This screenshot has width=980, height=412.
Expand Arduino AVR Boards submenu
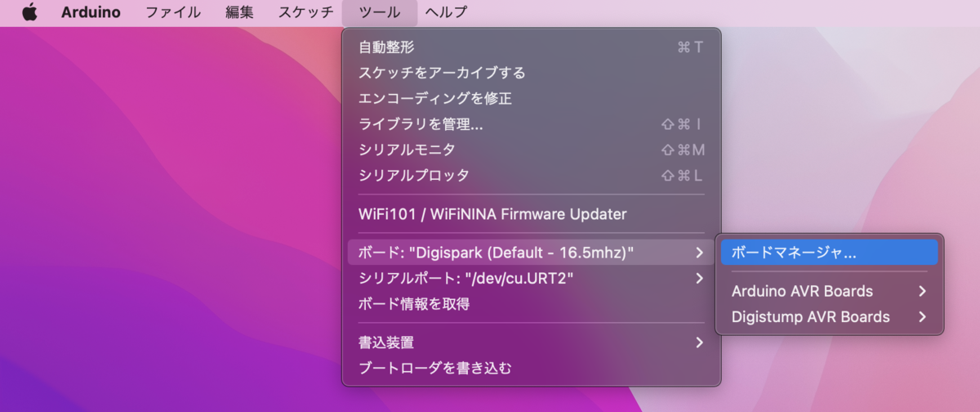point(830,291)
